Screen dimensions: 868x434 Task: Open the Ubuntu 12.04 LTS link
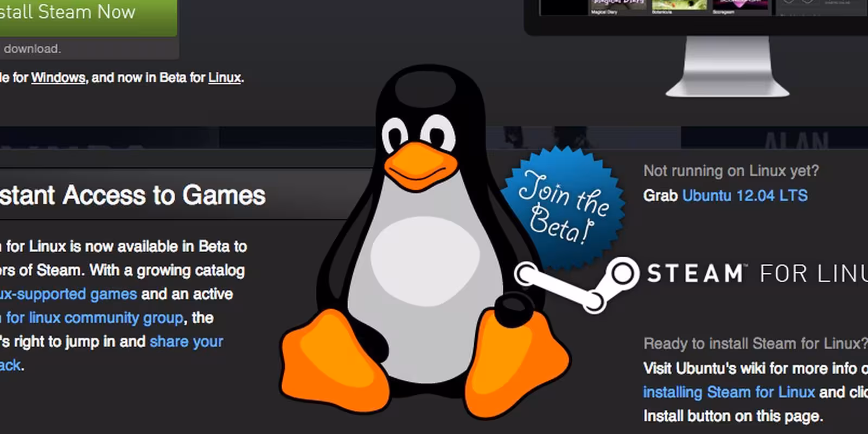pyautogui.click(x=745, y=195)
